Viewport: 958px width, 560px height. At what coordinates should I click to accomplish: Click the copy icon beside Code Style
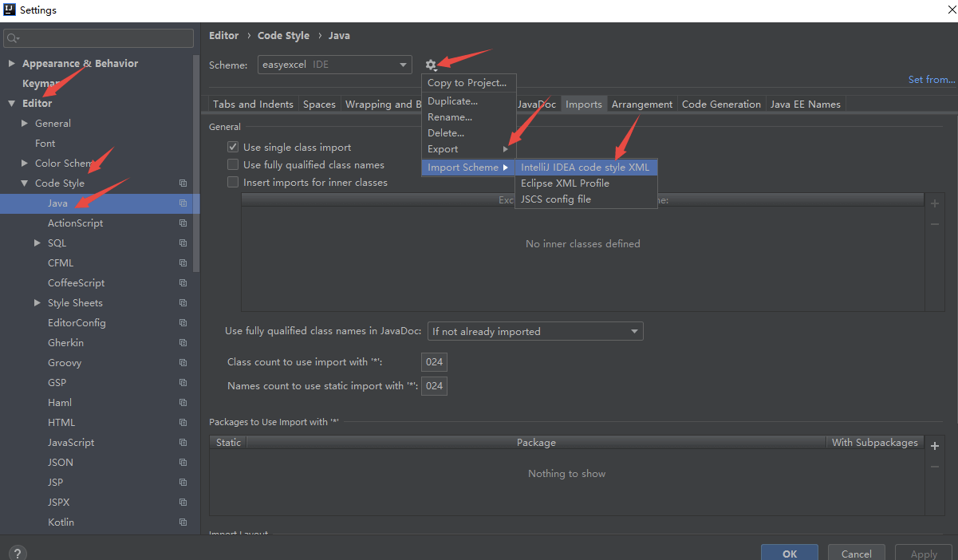coord(183,183)
